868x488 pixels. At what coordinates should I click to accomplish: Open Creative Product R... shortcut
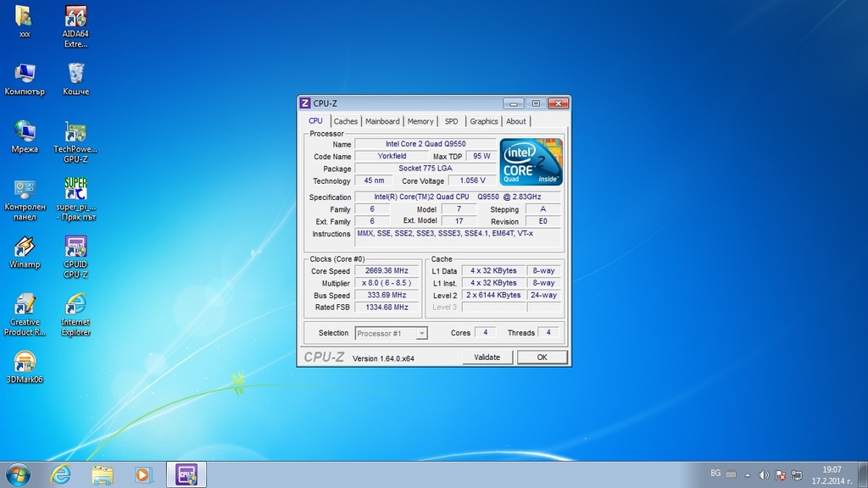(x=25, y=315)
